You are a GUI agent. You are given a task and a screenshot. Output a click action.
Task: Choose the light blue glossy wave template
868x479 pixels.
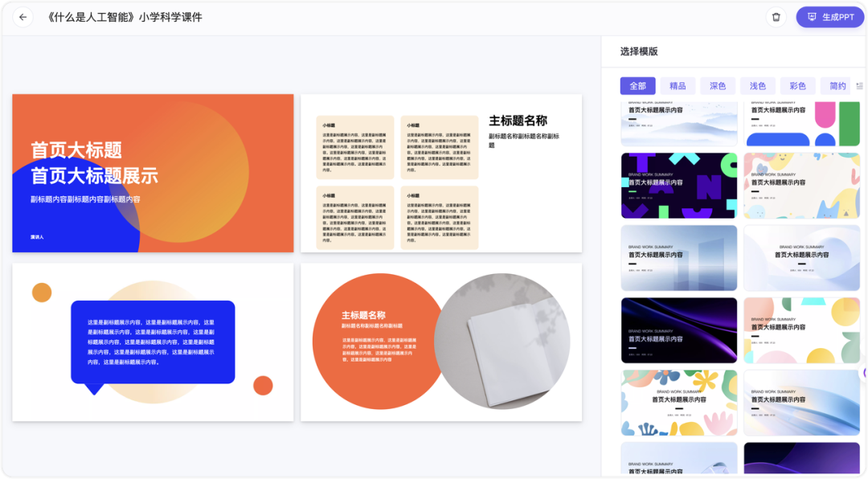tap(801, 403)
